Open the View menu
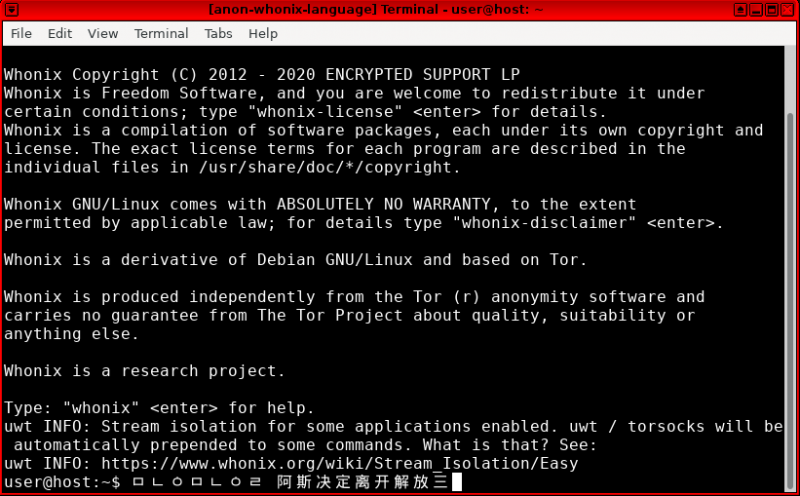 (103, 34)
